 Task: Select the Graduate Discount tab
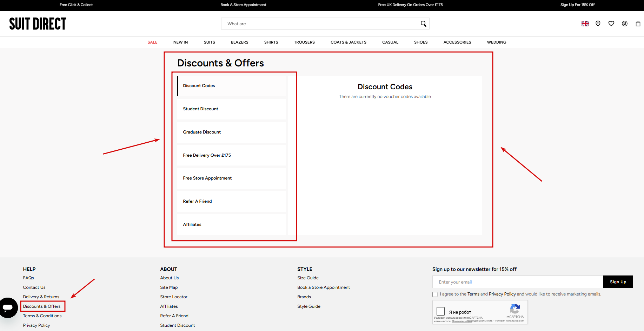point(231,132)
